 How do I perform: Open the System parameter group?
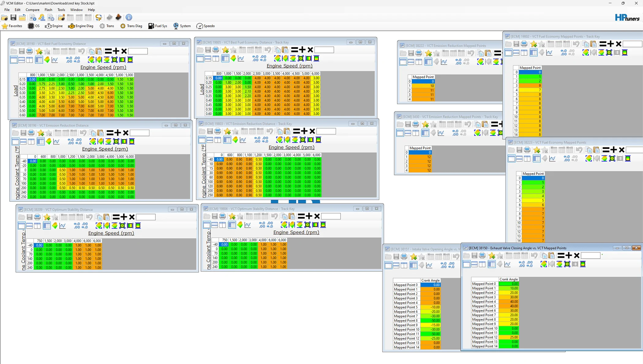(182, 26)
